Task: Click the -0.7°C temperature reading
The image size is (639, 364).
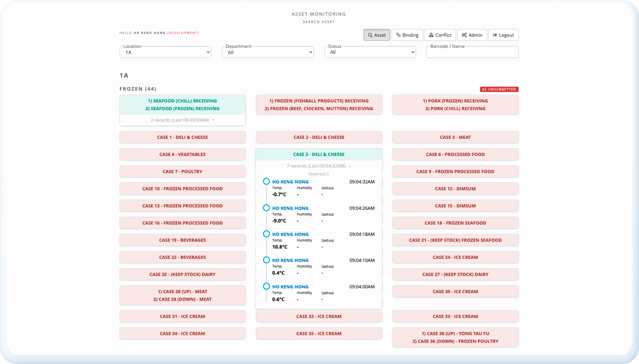Action: (279, 194)
